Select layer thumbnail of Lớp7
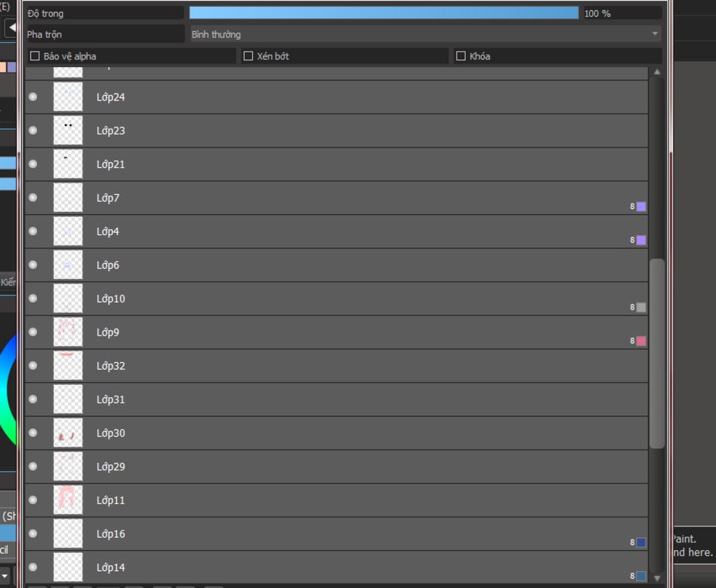This screenshot has width=716, height=588. coord(68,198)
